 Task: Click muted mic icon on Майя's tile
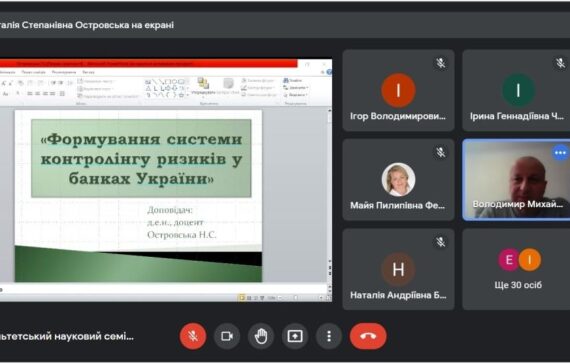pyautogui.click(x=441, y=152)
